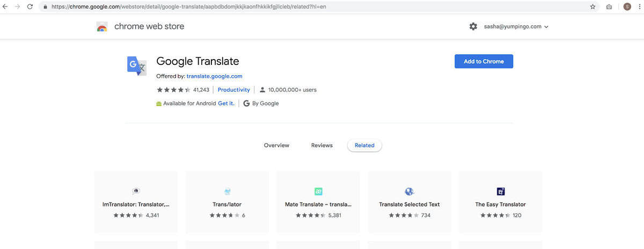Click Mate Translate's 5,381 rating count
The height and width of the screenshot is (249, 644).
pos(335,215)
